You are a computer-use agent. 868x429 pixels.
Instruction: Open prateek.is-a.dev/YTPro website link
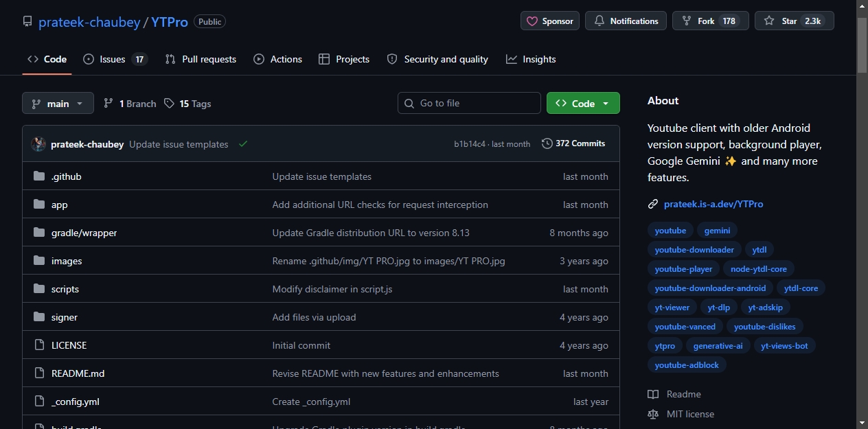click(x=713, y=204)
